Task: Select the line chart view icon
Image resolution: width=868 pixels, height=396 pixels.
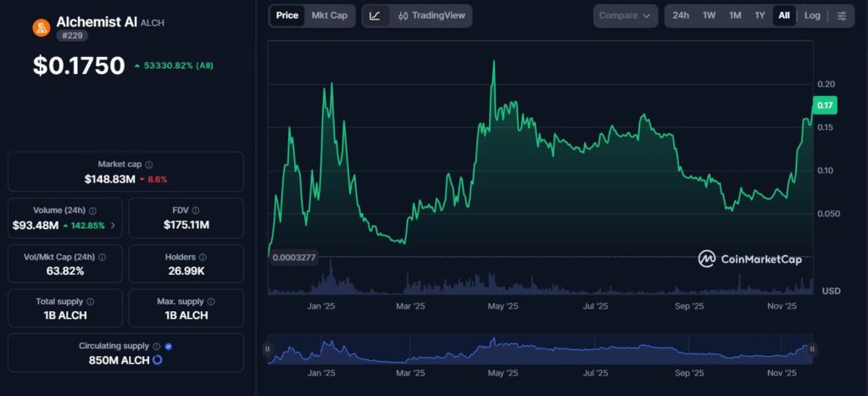Action: click(x=376, y=15)
